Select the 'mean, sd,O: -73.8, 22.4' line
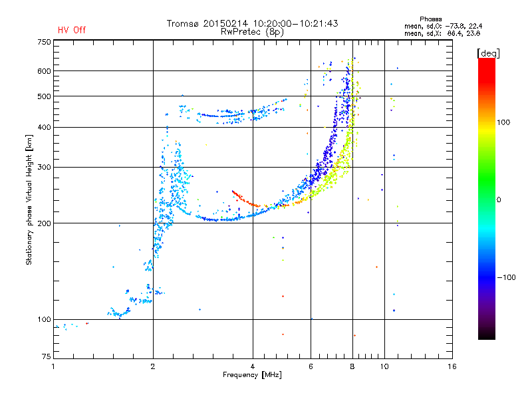 [443, 26]
